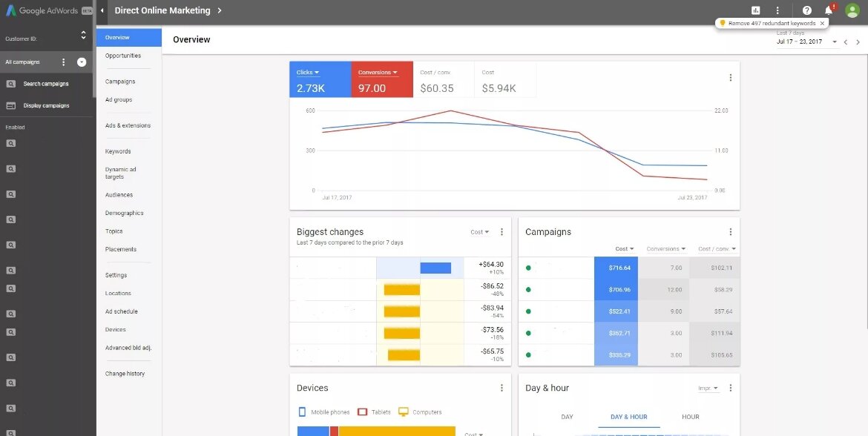
Task: Open the chart card three-dot menu
Action: click(x=731, y=78)
